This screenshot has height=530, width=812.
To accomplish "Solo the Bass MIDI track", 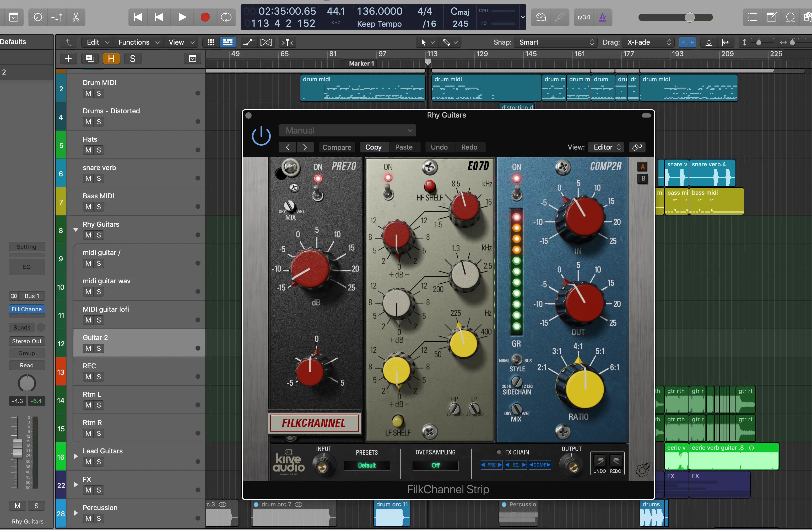I will (x=99, y=207).
